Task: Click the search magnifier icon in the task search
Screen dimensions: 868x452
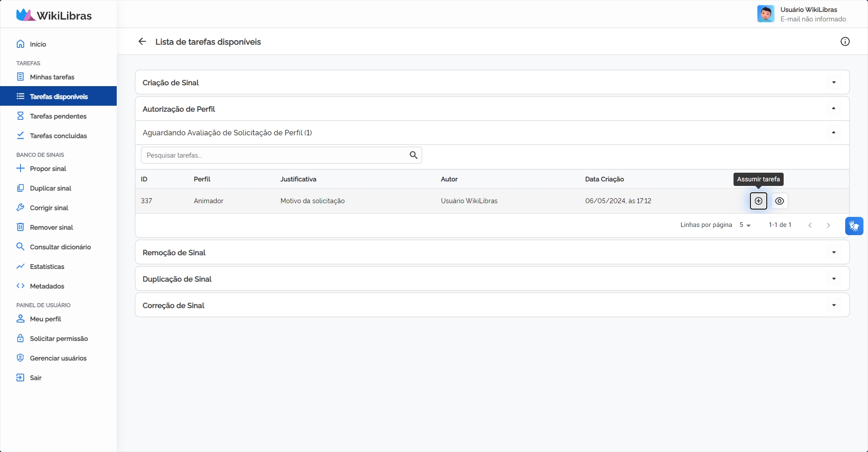Action: (x=413, y=155)
